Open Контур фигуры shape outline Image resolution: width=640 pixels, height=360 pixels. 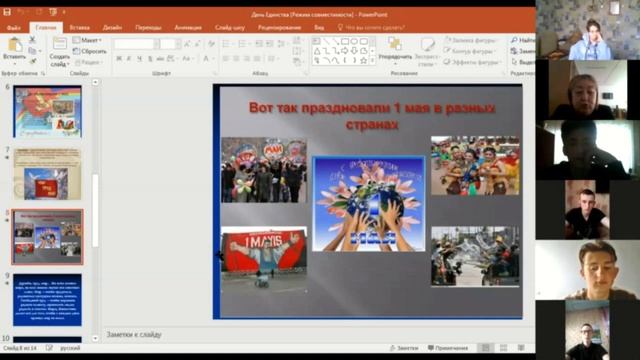[470, 51]
